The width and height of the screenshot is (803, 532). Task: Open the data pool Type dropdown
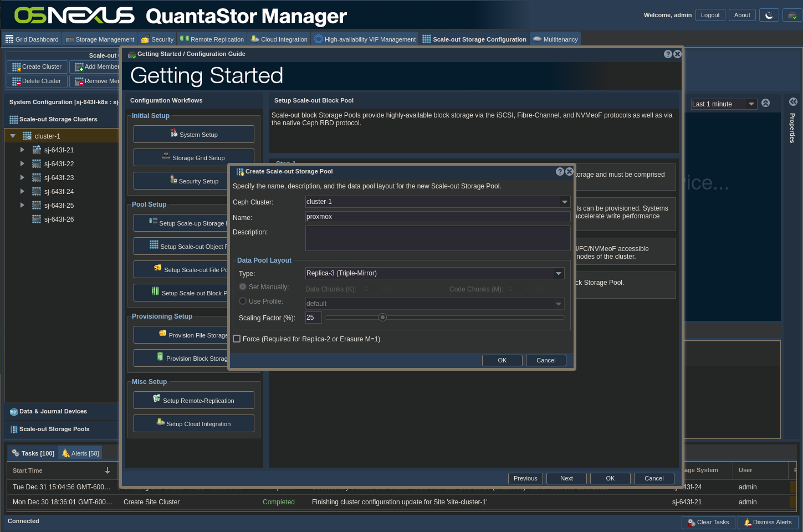558,273
